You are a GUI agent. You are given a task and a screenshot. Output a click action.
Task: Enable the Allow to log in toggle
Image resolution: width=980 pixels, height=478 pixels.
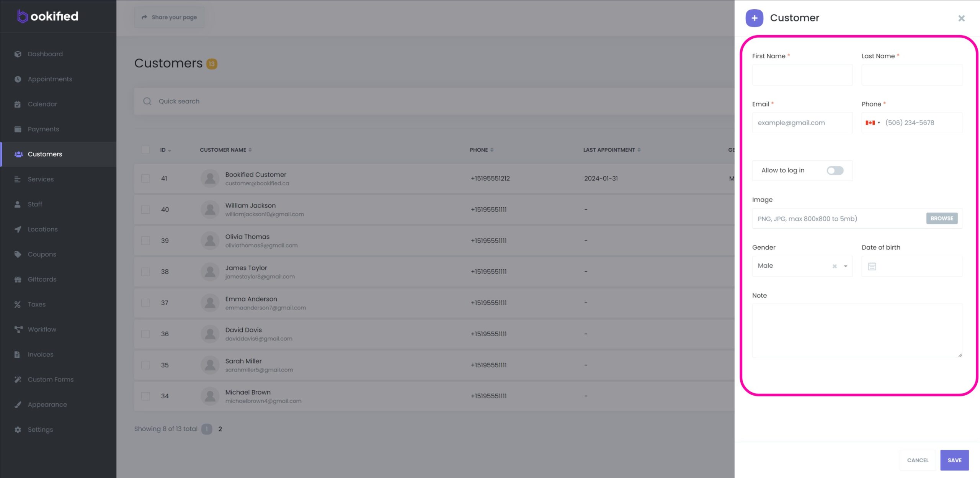[835, 170]
